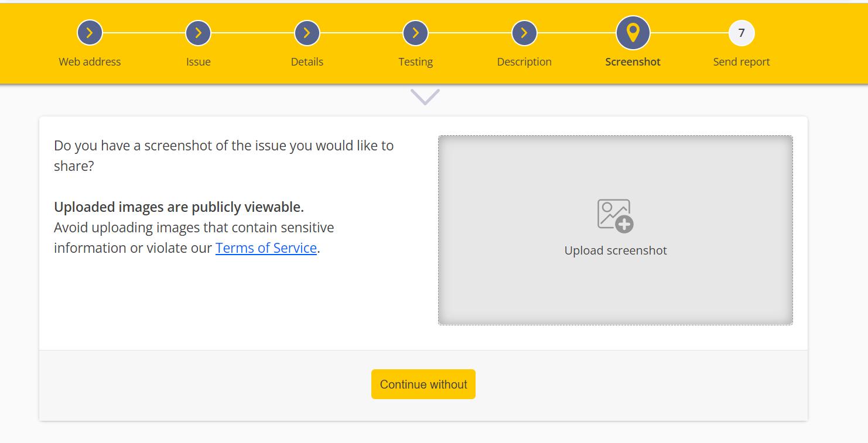Select the Details step circle icon
868x443 pixels.
307,33
